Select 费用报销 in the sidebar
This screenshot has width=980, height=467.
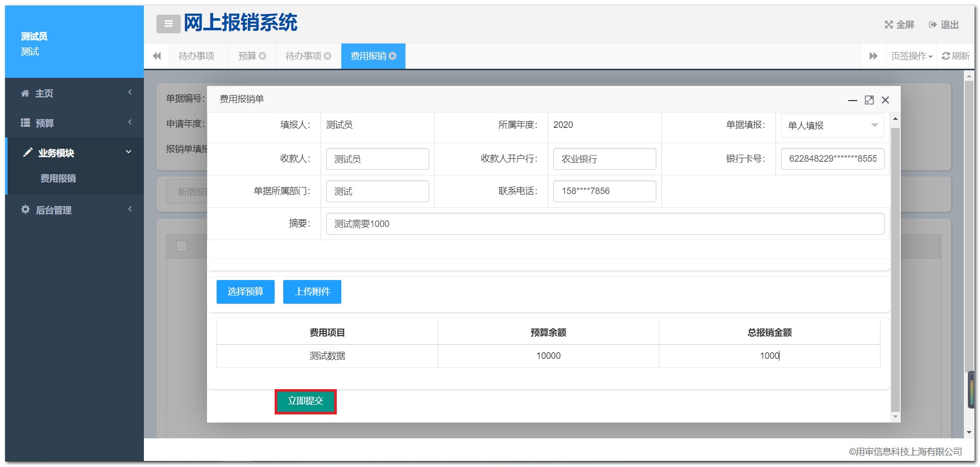point(58,178)
